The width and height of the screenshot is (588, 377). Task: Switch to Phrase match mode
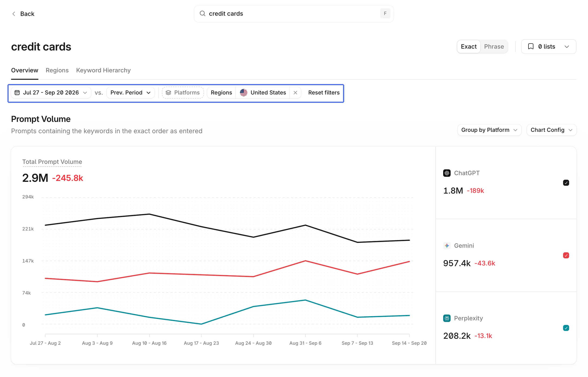[x=494, y=46]
